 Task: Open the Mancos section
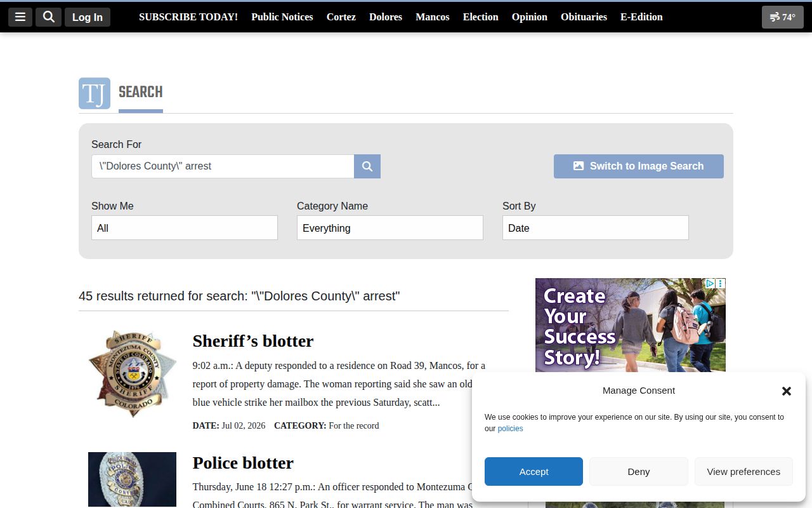coord(433,17)
